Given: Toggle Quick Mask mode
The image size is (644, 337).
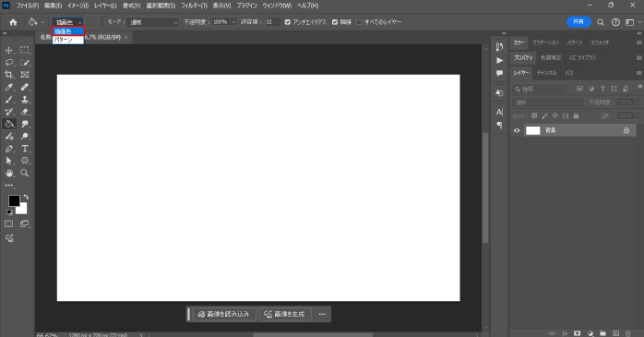Looking at the screenshot, I should click(8, 224).
